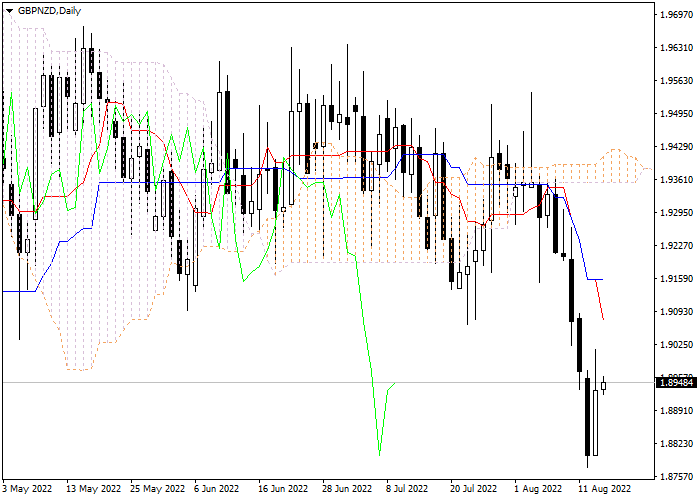This screenshot has height=500, width=700.
Task: Click the 1.94290 price axis label
Action: 676,147
